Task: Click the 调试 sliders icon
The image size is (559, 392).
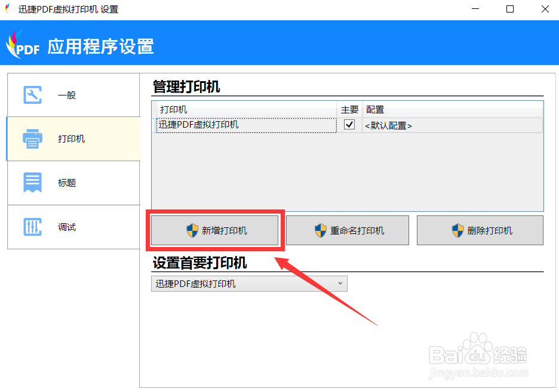Action: click(32, 227)
